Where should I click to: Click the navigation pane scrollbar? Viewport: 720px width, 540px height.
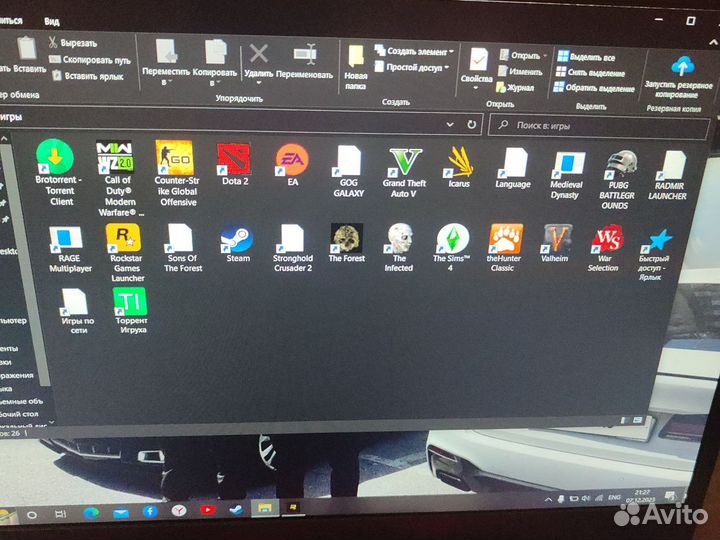pyautogui.click(x=25, y=264)
